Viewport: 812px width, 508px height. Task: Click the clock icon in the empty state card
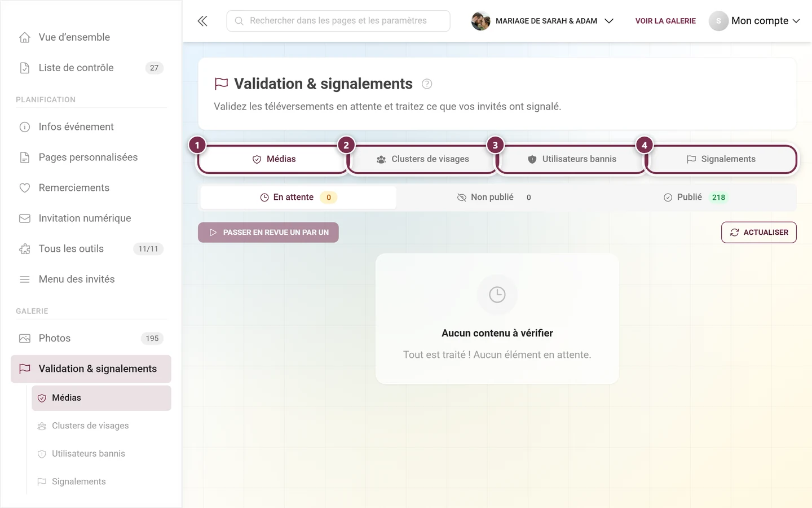point(497,295)
